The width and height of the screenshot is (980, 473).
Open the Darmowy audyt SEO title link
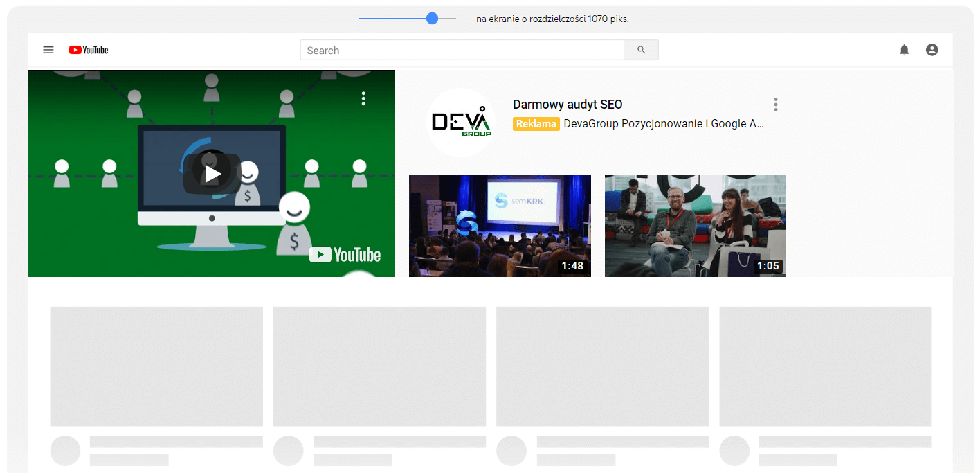point(567,105)
